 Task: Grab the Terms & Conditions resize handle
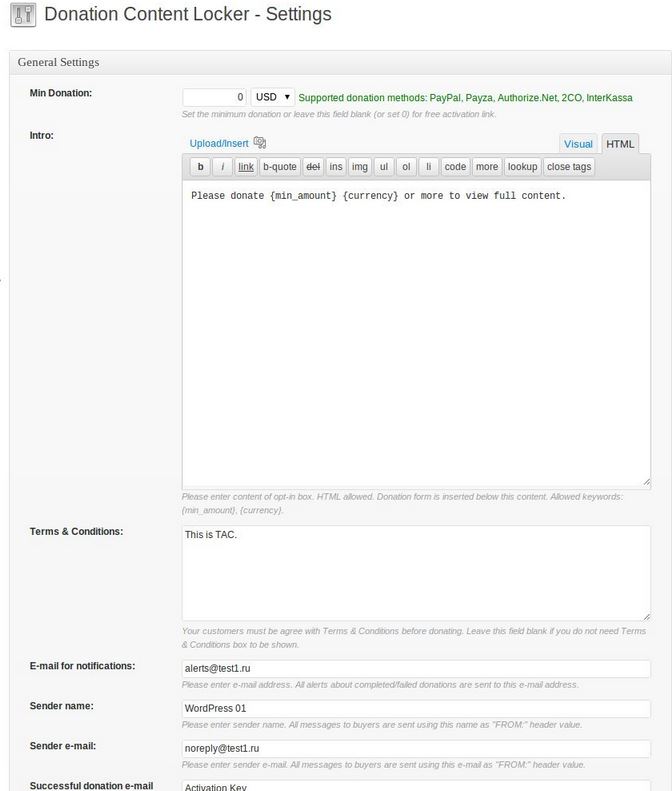click(x=647, y=616)
